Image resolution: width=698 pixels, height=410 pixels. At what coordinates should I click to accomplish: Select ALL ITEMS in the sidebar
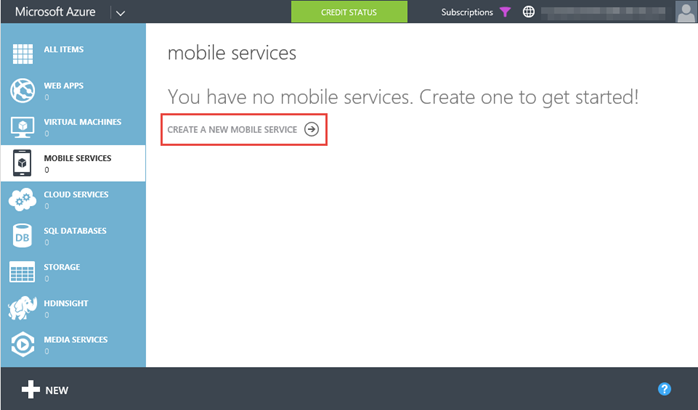tap(73, 54)
